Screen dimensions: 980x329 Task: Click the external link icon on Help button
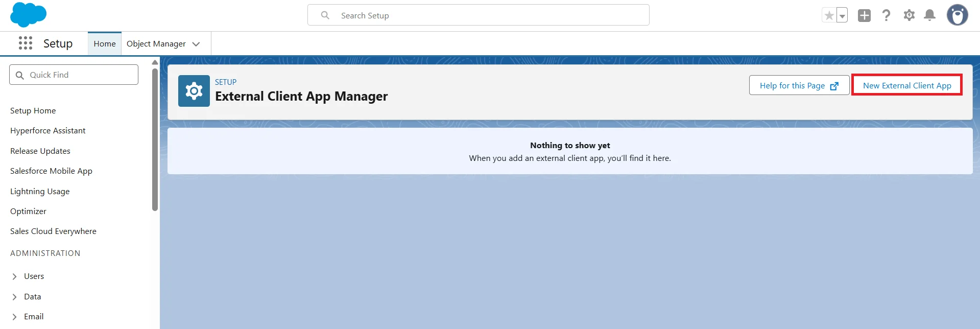(834, 86)
